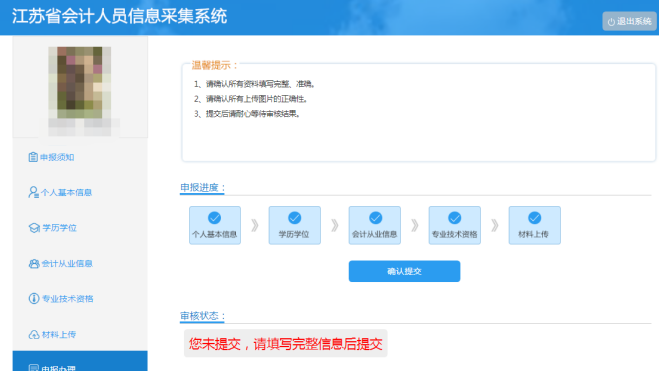Click chevron arrow before 材料上传 step
The width and height of the screenshot is (659, 371).
coord(495,226)
